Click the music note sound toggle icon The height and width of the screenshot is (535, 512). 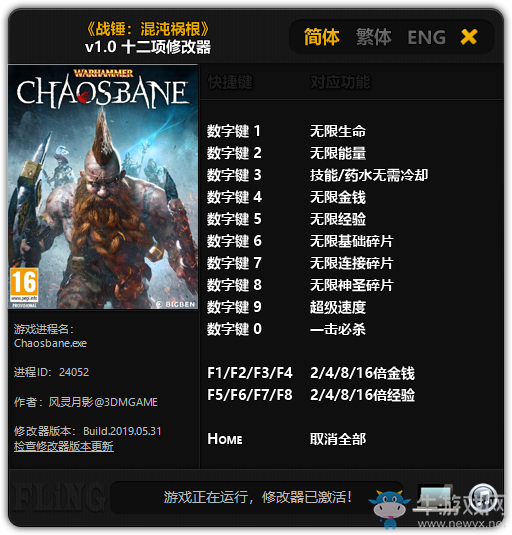(482, 497)
